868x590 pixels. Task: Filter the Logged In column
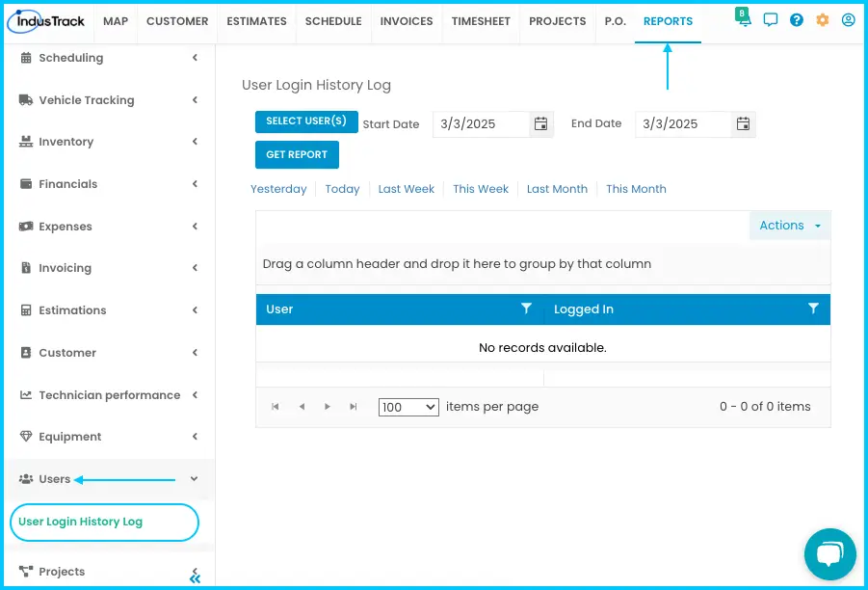813,308
